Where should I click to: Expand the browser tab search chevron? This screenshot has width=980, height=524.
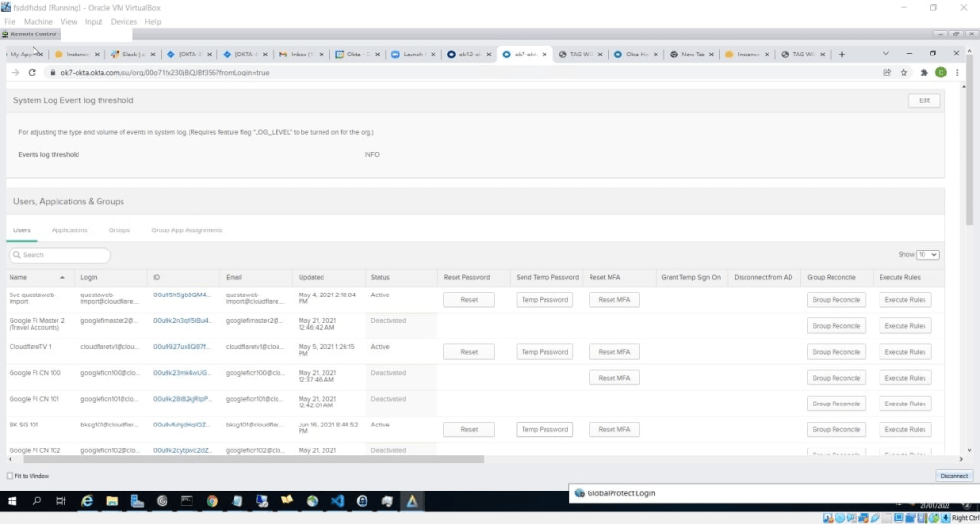click(884, 55)
